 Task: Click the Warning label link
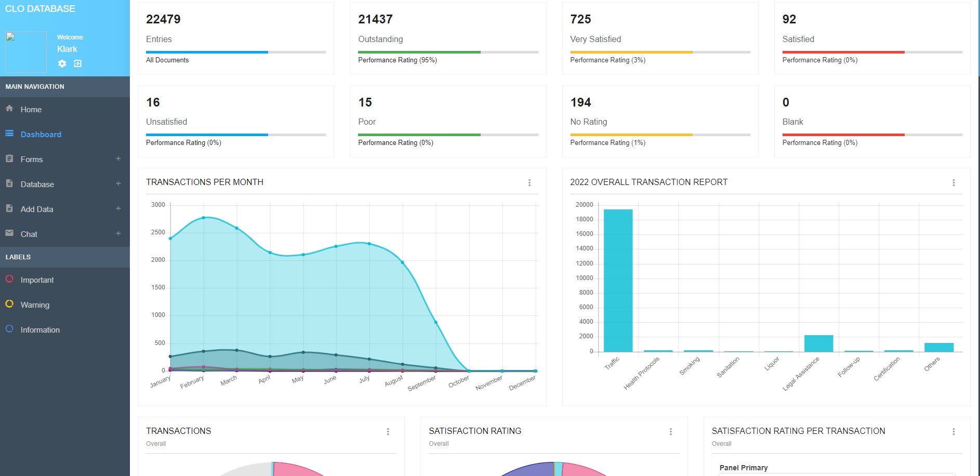coord(65,305)
